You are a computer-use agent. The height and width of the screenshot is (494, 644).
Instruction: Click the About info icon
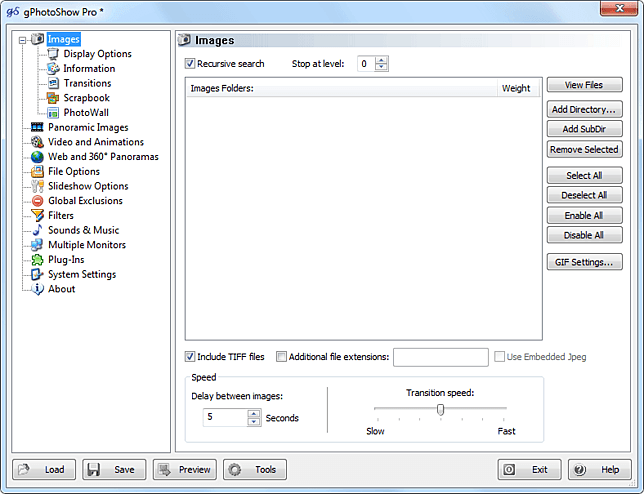37,289
